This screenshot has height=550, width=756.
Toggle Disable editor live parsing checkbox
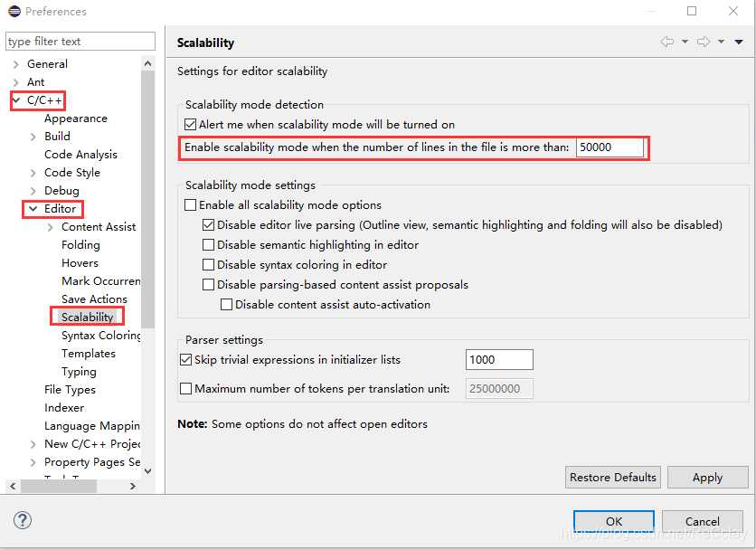(x=208, y=225)
